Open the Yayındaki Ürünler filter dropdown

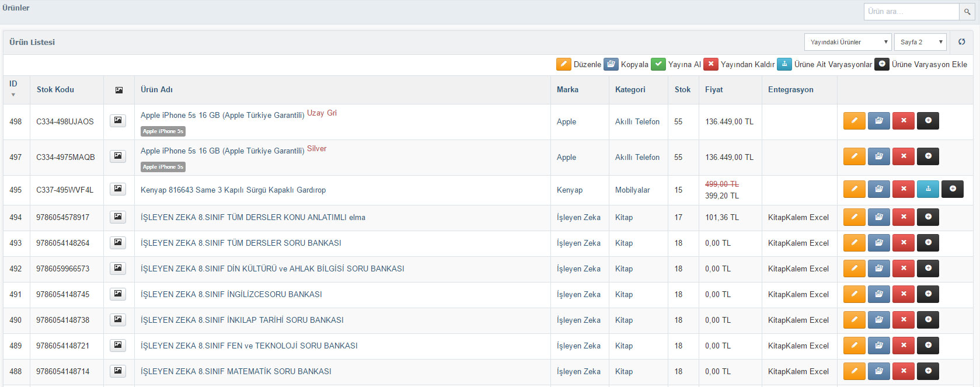pyautogui.click(x=848, y=42)
